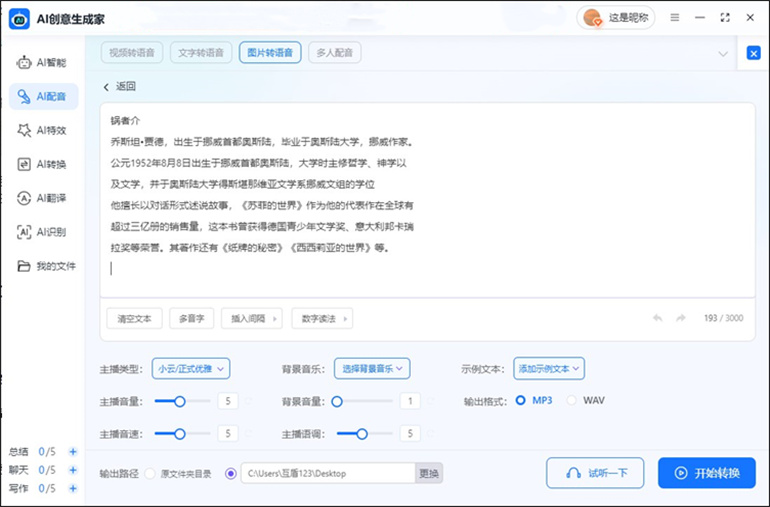Click 更换 output path button
Image resolution: width=770 pixels, height=507 pixels.
coord(429,474)
